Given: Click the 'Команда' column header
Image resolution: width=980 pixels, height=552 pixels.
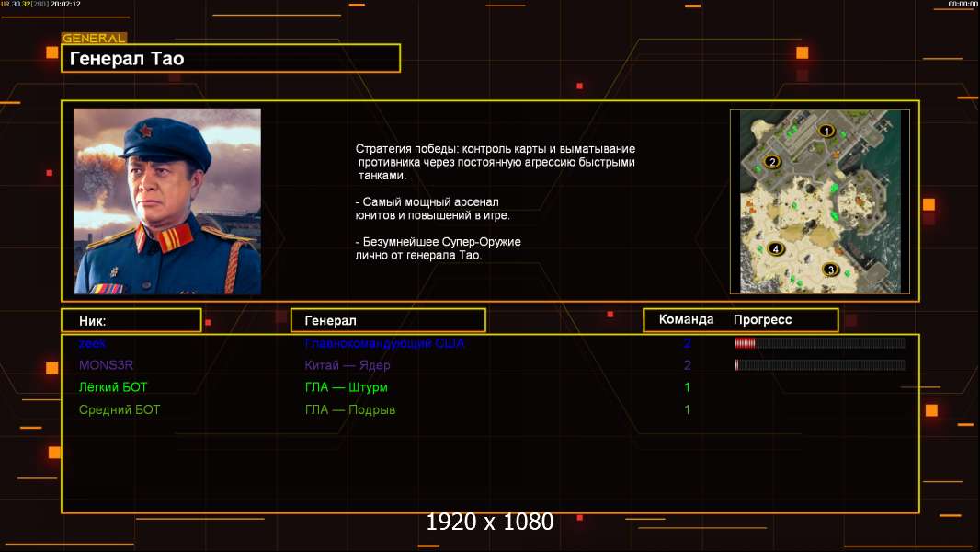Looking at the screenshot, I should [x=686, y=319].
